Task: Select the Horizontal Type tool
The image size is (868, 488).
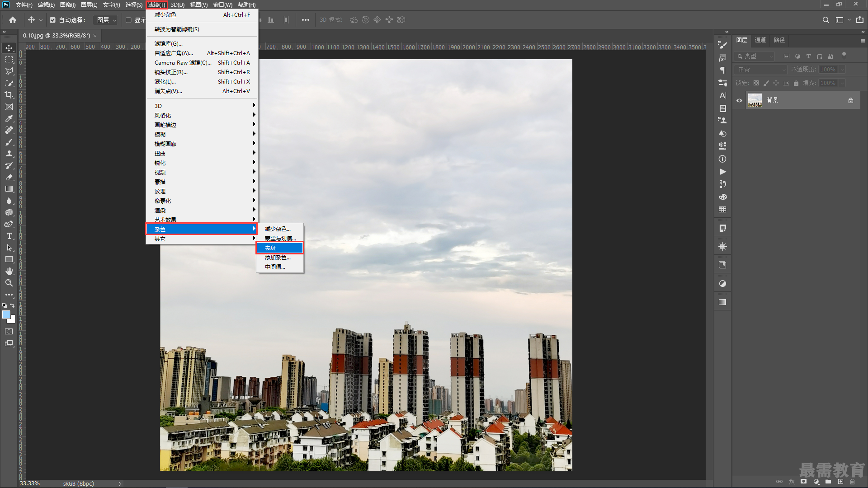Action: [x=9, y=236]
